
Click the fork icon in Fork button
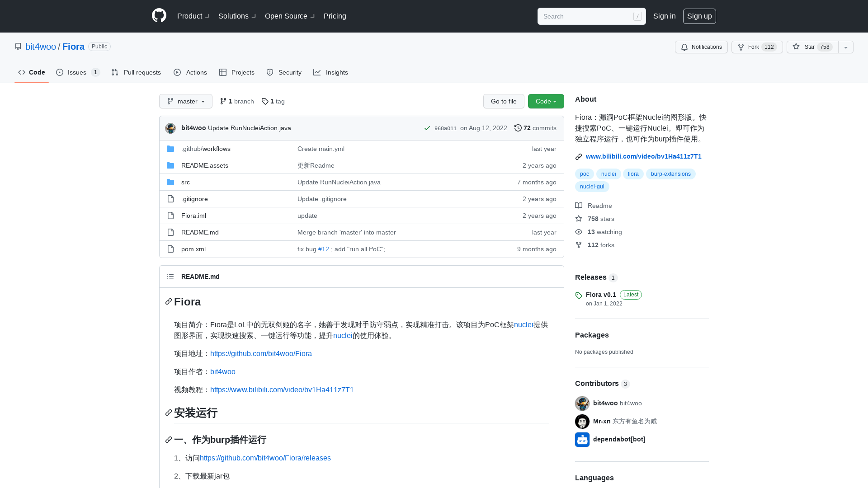pos(741,47)
